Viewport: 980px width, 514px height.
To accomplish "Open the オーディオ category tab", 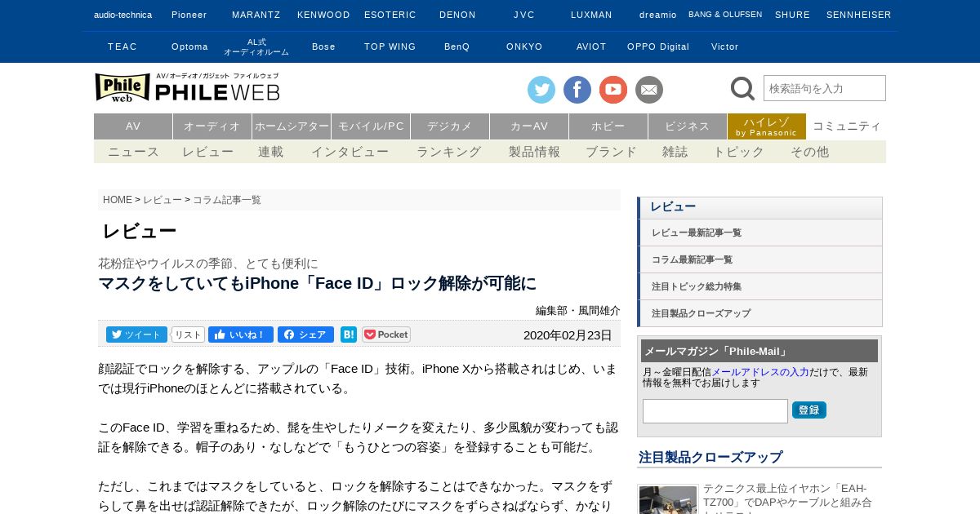I will pyautogui.click(x=212, y=126).
